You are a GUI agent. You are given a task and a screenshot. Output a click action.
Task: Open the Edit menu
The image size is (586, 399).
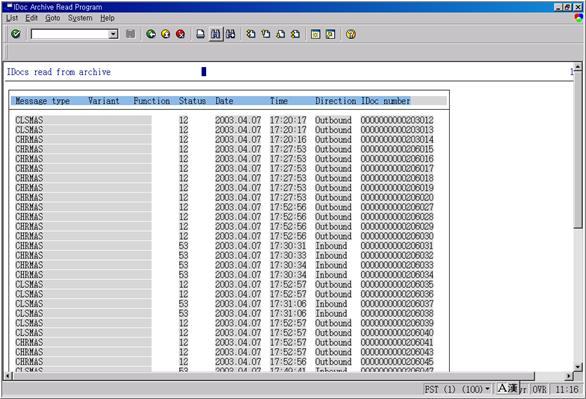(31, 18)
